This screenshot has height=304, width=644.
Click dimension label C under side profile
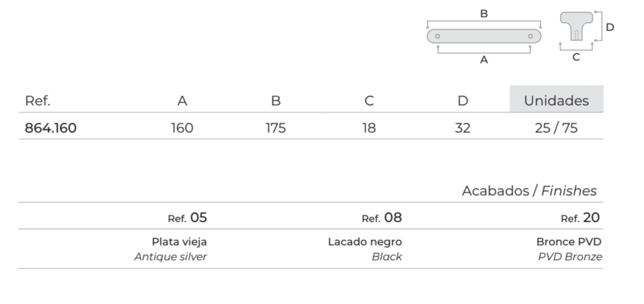pos(576,57)
